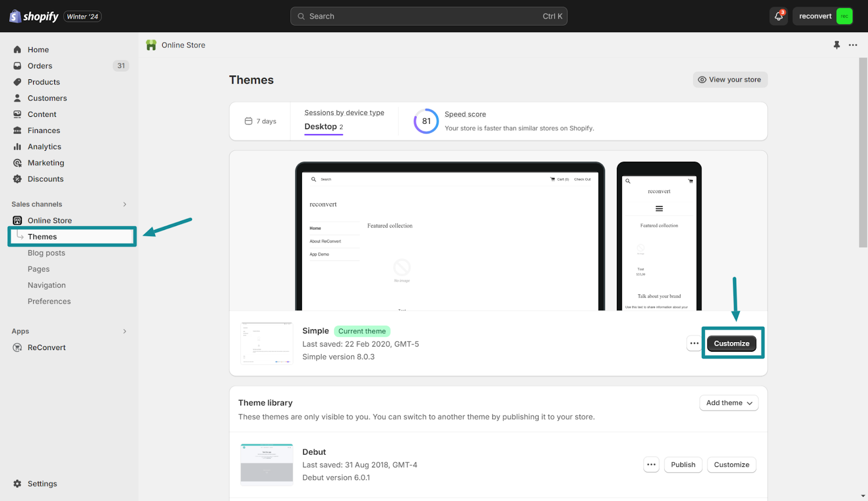This screenshot has height=501, width=868.
Task: Open Pages in the sidebar
Action: [x=39, y=269]
